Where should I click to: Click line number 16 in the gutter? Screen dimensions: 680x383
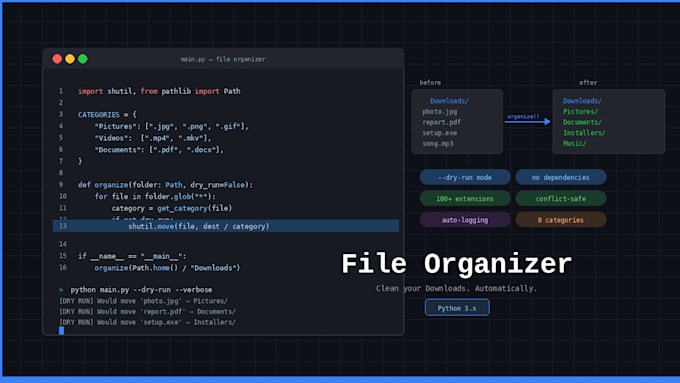coord(63,268)
